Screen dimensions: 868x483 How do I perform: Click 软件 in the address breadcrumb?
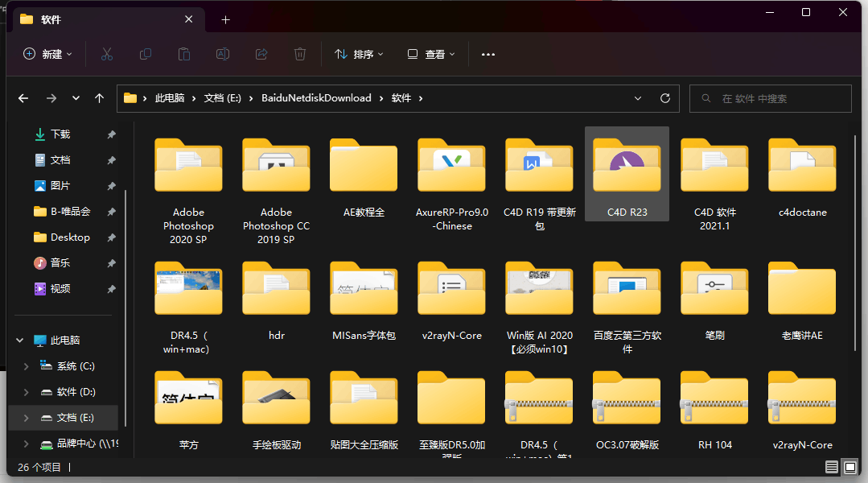pos(401,98)
